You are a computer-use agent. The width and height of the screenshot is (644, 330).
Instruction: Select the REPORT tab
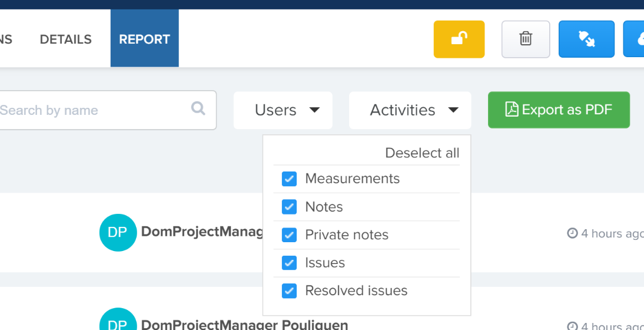(x=145, y=39)
